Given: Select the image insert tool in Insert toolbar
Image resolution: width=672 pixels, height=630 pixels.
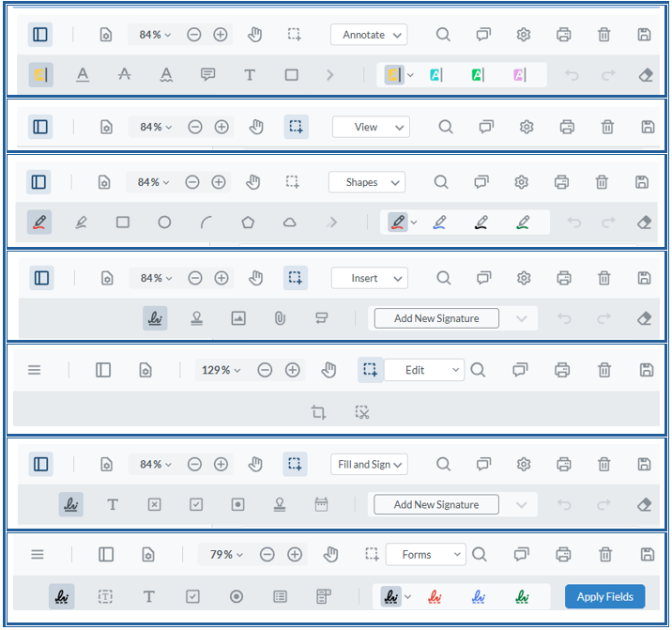Looking at the screenshot, I should tap(238, 318).
